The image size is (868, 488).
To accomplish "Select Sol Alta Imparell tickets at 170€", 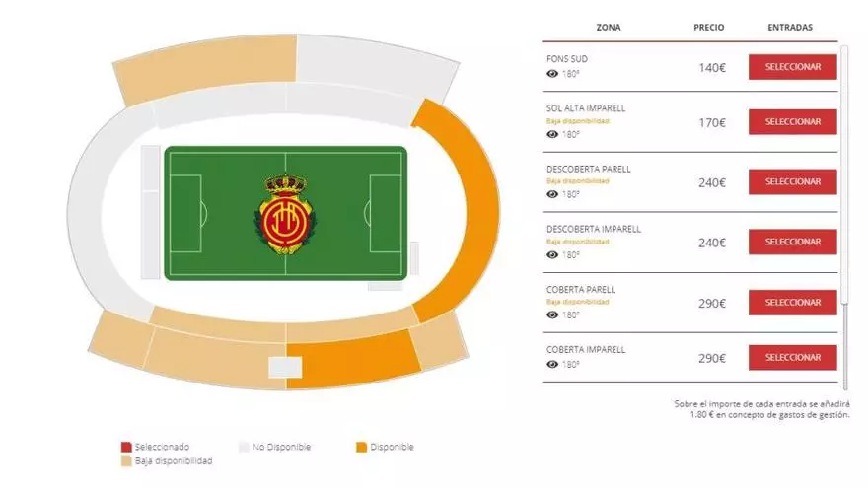I will tap(792, 122).
